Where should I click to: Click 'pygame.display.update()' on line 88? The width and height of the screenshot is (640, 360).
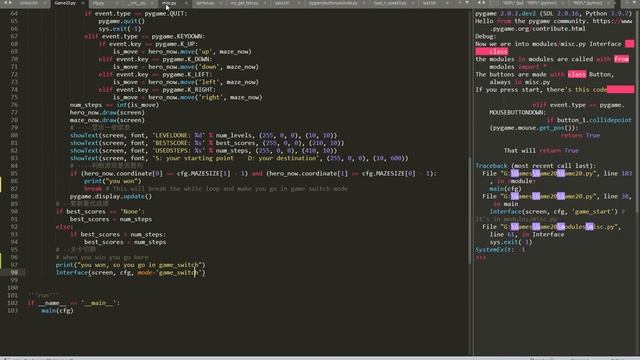tap(111, 196)
